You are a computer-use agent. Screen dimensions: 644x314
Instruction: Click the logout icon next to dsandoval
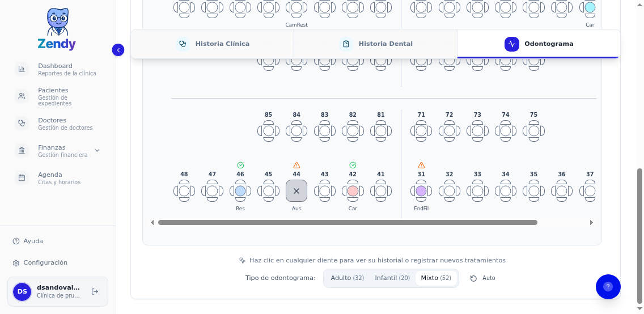pyautogui.click(x=95, y=291)
